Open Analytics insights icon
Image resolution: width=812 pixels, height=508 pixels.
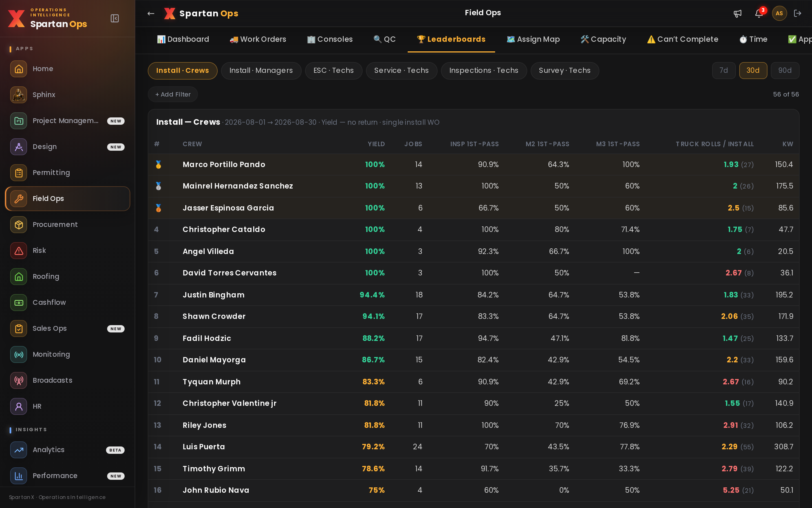(x=19, y=450)
